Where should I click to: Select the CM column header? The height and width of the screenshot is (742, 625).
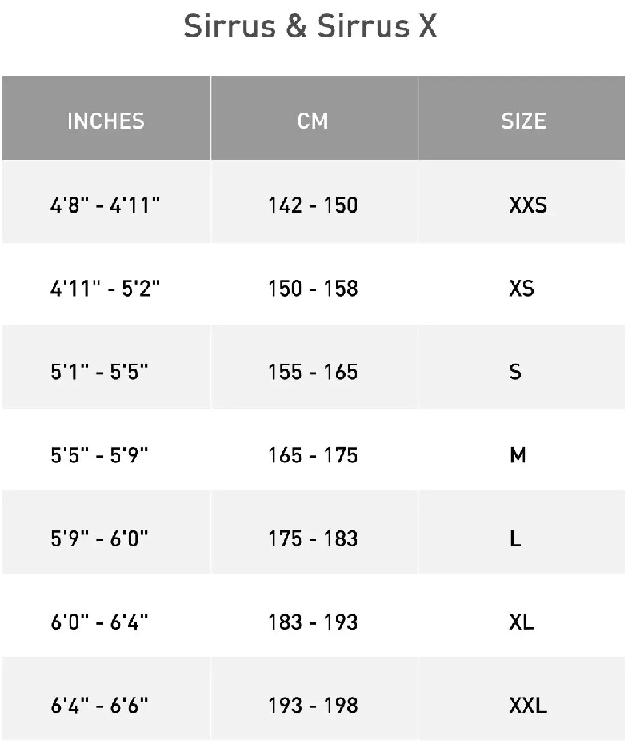(x=314, y=118)
